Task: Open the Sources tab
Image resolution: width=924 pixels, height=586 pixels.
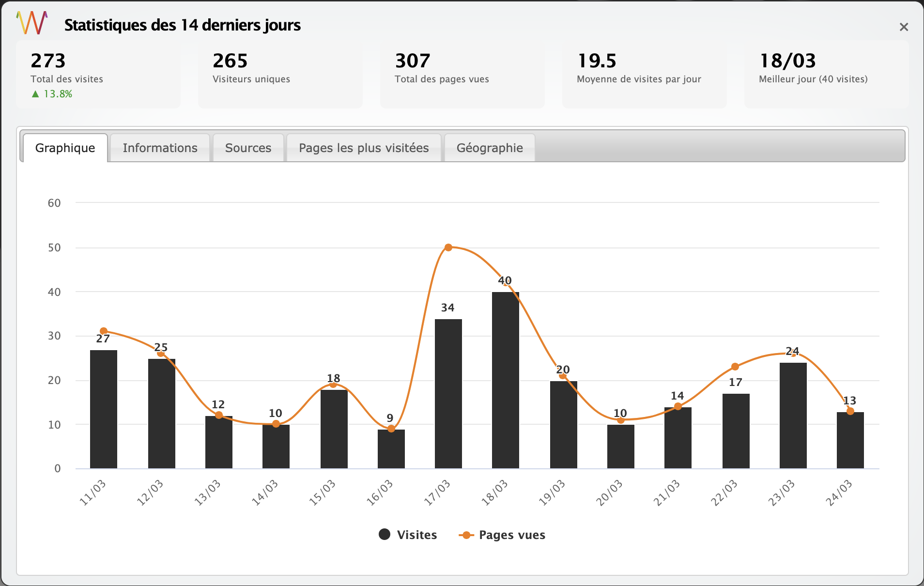Action: coord(248,148)
